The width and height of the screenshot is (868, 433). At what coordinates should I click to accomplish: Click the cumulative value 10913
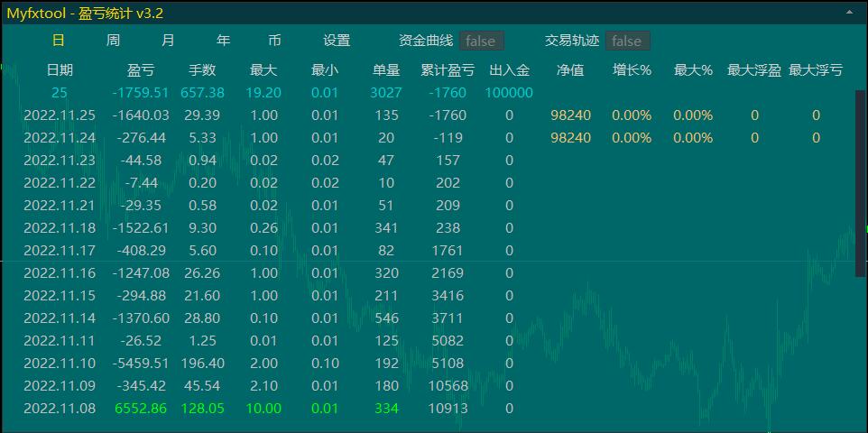(x=448, y=408)
